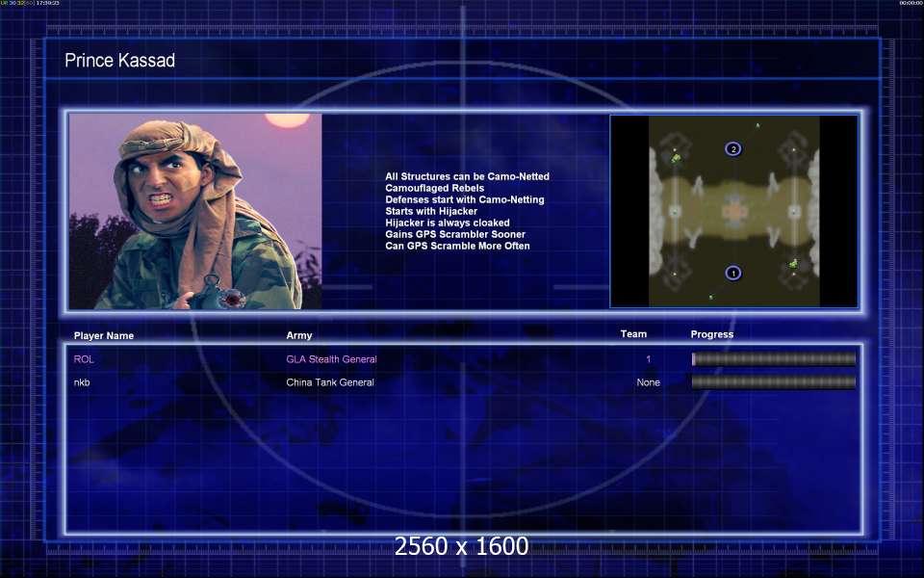Click 'All Structures can be Camo-Netted' line
This screenshot has height=578, width=924.
point(468,176)
